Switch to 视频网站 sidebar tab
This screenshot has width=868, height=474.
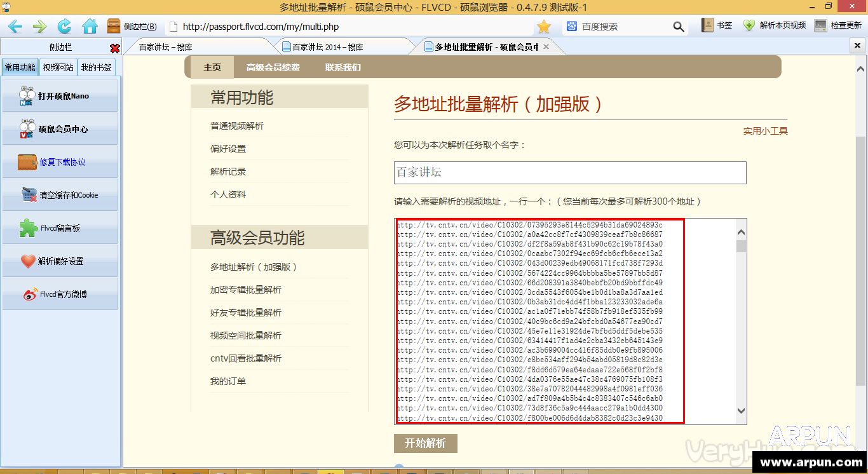[x=58, y=67]
